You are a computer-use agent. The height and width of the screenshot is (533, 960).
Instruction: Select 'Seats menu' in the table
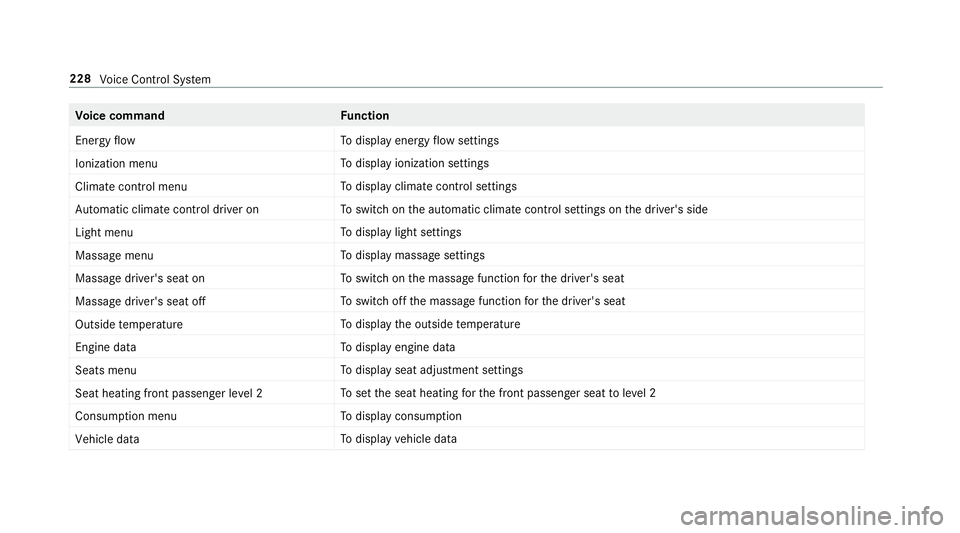(106, 370)
